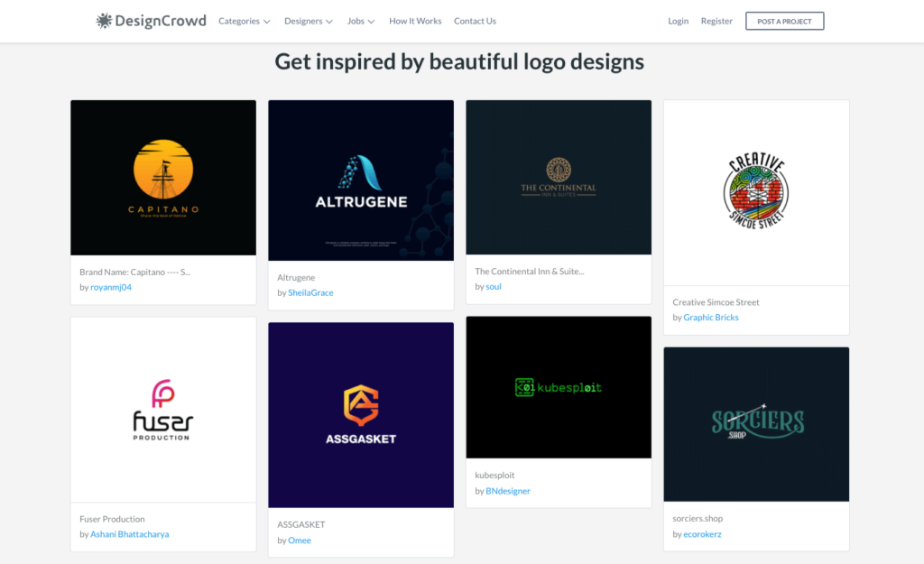Go to How It Works page
This screenshot has height=564, width=924.
coord(415,21)
